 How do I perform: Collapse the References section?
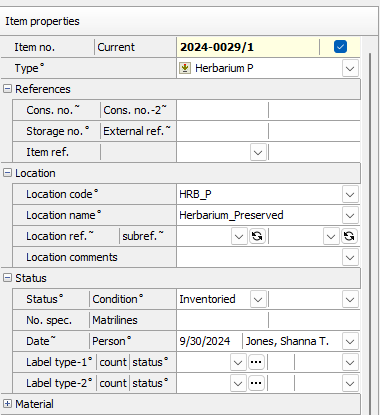click(x=7, y=89)
